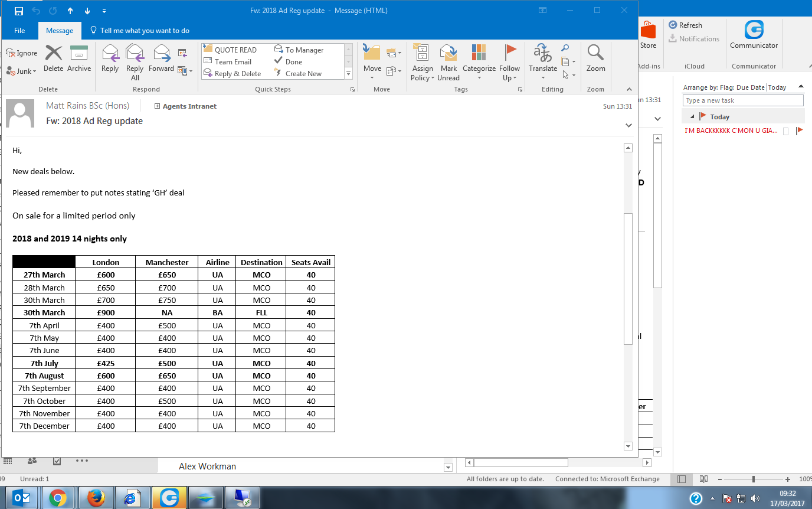Forward this email
The height and width of the screenshot is (509, 812).
pyautogui.click(x=161, y=59)
